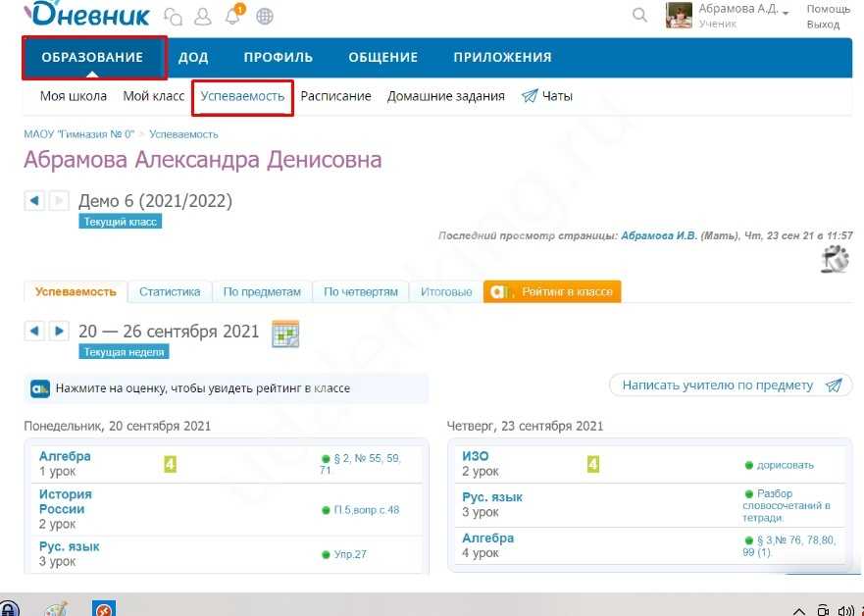
Task: Open the Статистика tab
Action: [170, 291]
